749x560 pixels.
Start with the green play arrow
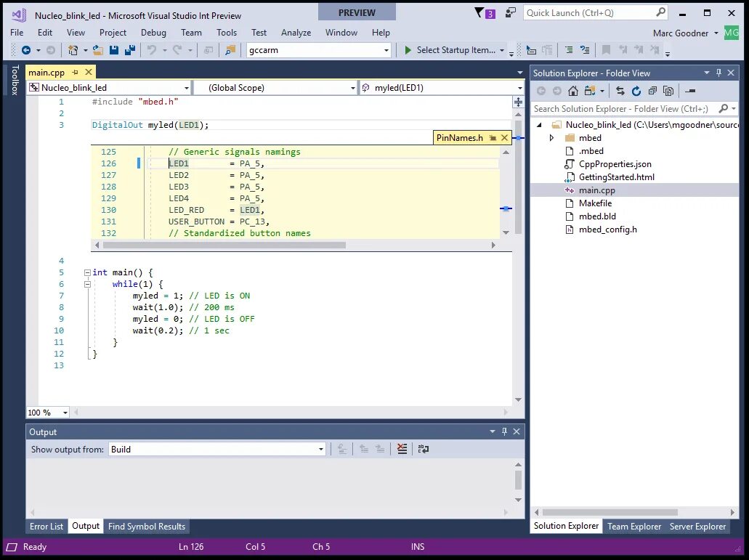[408, 50]
